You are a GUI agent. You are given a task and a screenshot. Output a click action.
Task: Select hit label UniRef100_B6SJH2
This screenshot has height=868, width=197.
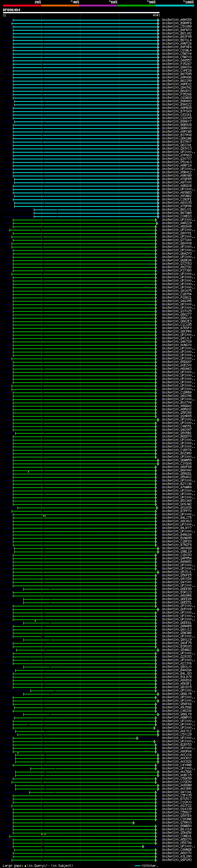tap(177, 33)
